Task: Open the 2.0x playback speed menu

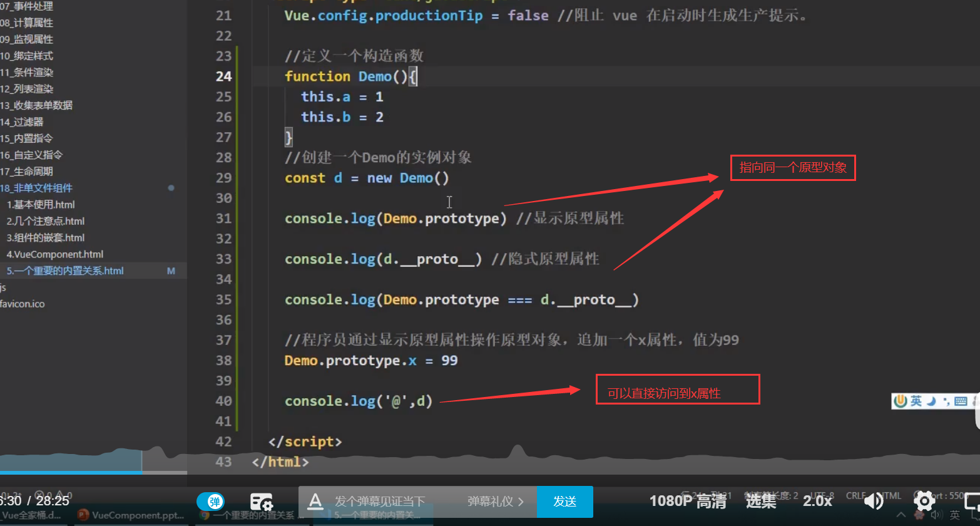Action: pos(817,501)
